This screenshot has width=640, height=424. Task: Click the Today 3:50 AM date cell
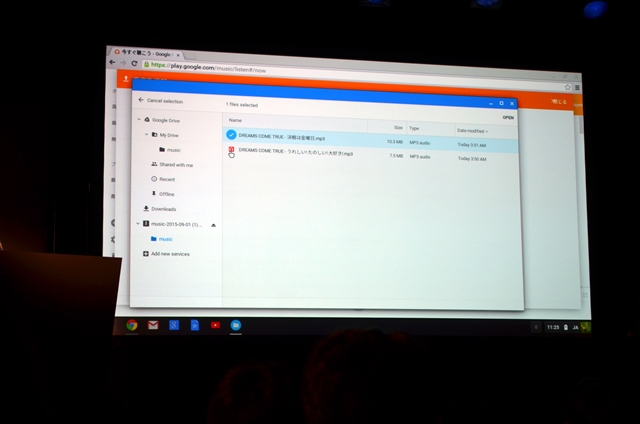(472, 159)
